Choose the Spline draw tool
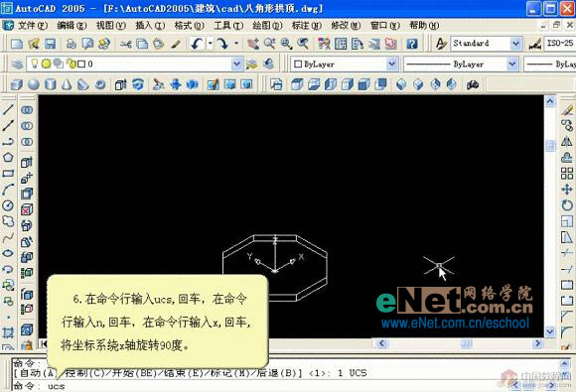 (x=8, y=237)
